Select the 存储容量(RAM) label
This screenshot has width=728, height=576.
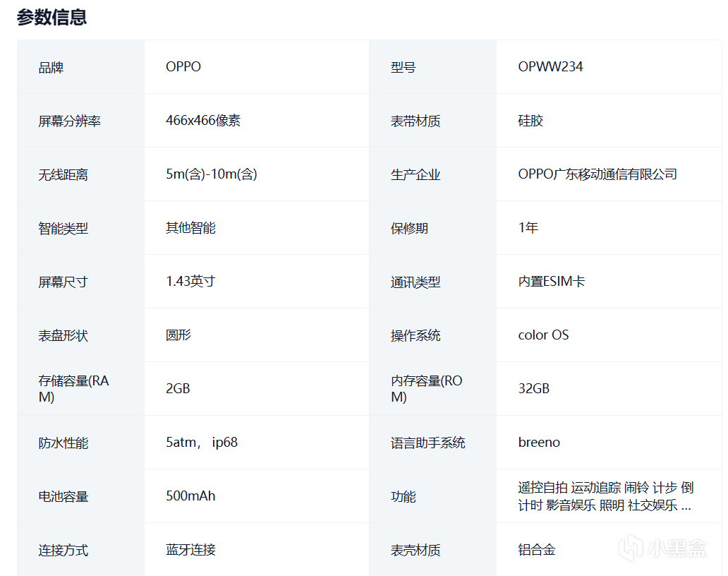point(73,389)
